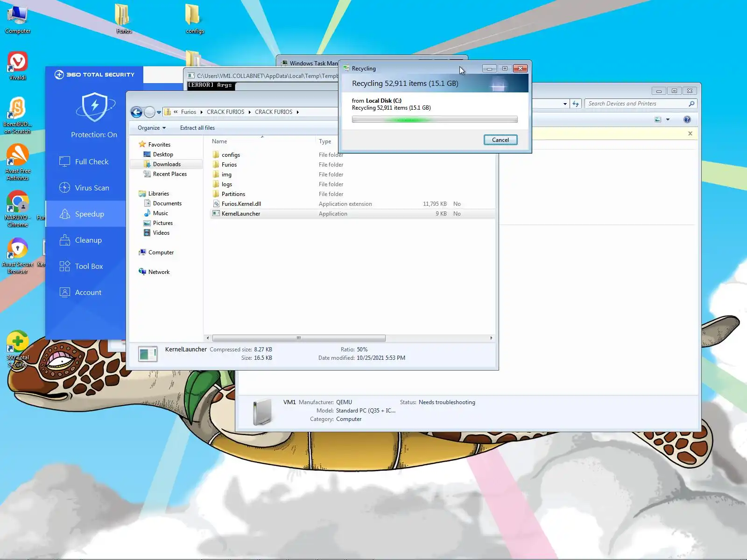Launch the Vivaldi browser shortcut

tap(18, 66)
